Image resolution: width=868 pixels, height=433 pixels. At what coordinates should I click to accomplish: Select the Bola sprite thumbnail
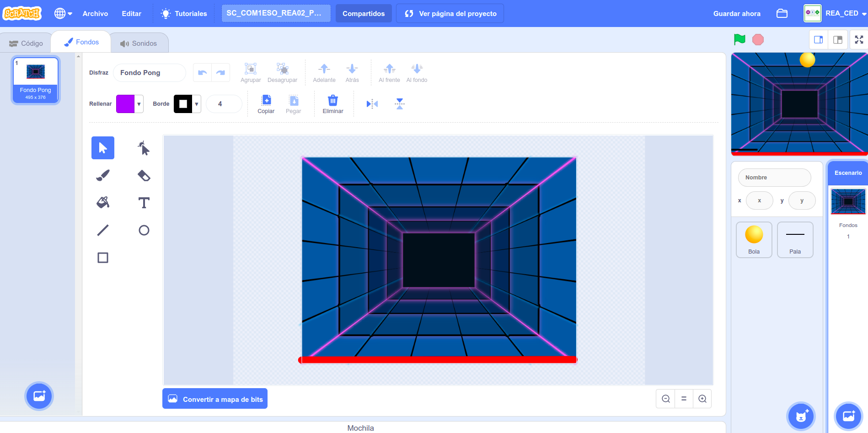[x=754, y=240]
